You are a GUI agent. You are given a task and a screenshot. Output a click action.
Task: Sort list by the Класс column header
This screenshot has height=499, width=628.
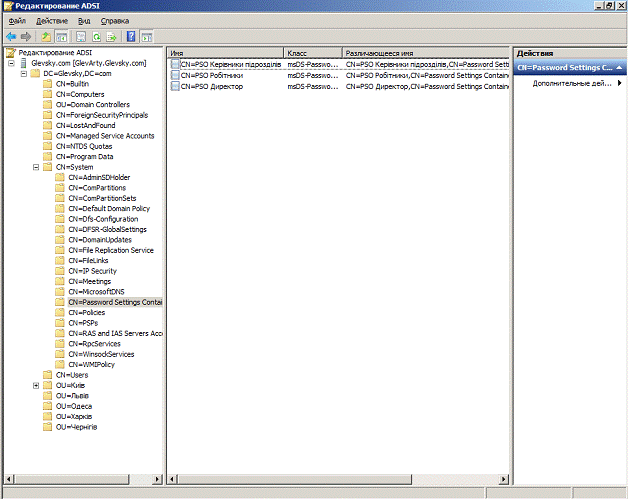(312, 52)
